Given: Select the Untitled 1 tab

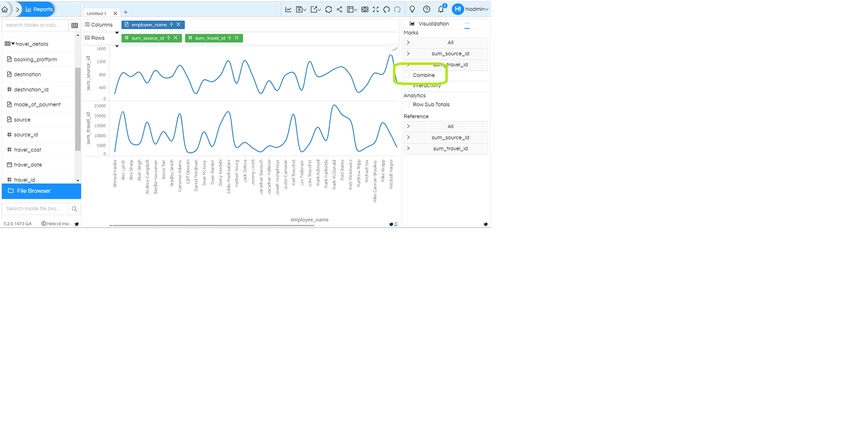Looking at the screenshot, I should 97,14.
